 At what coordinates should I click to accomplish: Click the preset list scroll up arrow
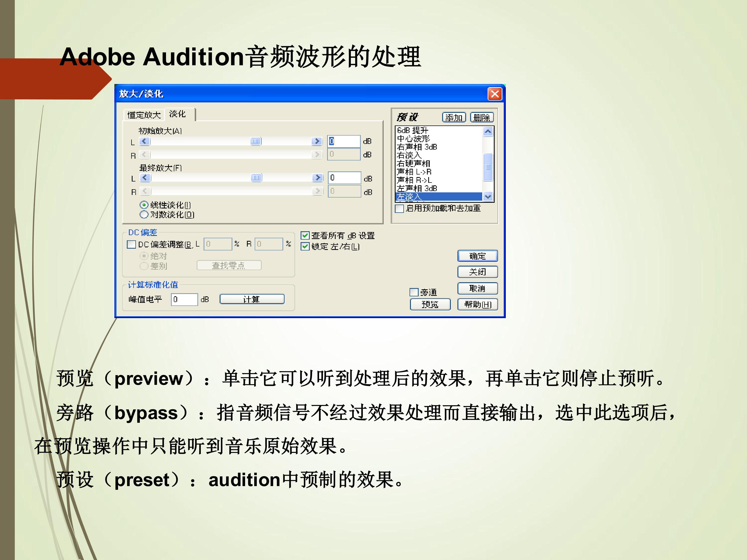click(488, 132)
